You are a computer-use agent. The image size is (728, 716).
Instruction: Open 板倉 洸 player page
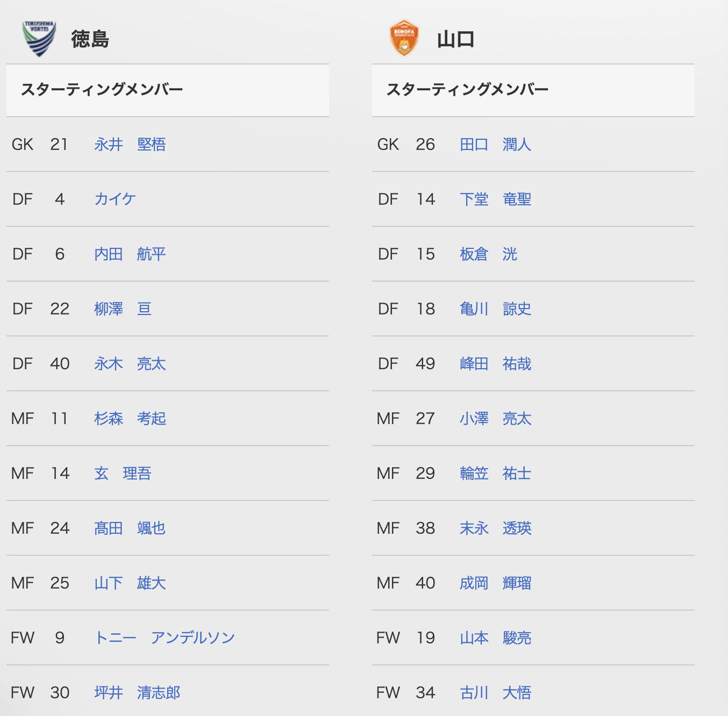point(488,254)
